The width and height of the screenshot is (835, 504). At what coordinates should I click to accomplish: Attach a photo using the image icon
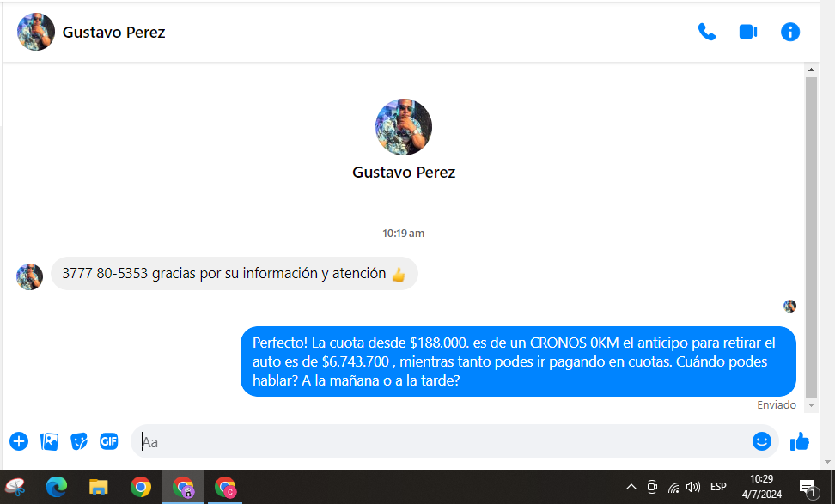coord(50,441)
